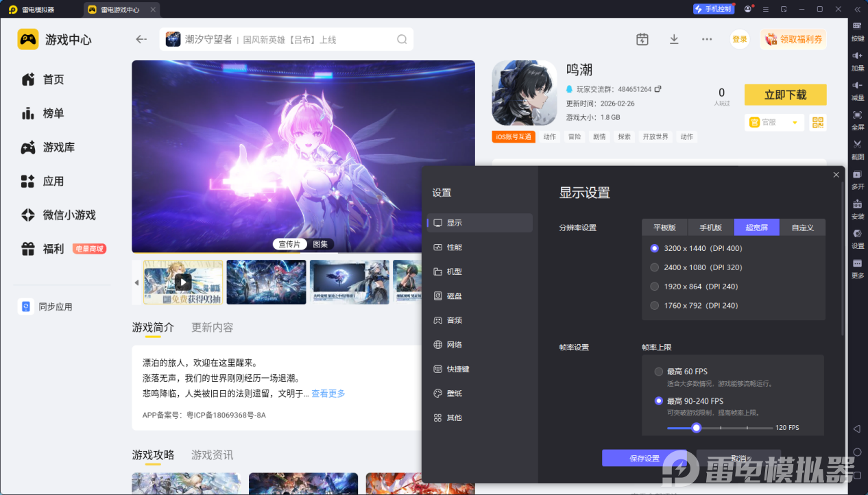Open 壁纸 settings category
The image size is (868, 495).
click(480, 394)
